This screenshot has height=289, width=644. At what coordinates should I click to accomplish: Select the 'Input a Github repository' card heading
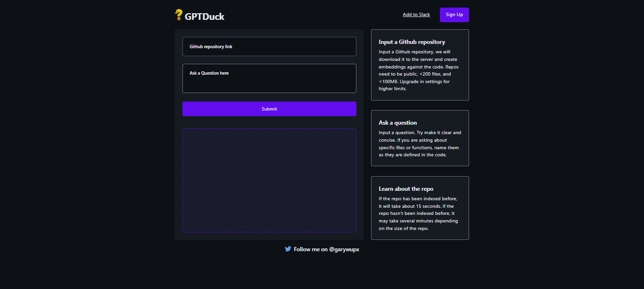(412, 42)
